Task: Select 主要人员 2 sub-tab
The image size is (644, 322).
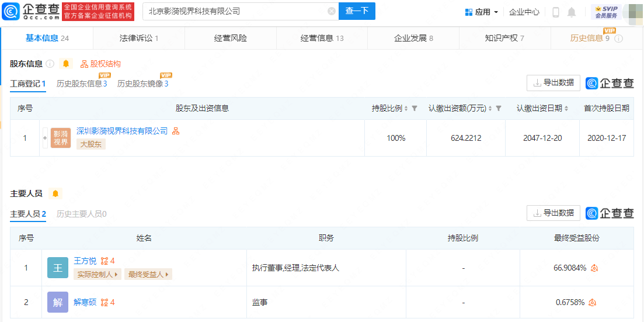Action: (28, 214)
